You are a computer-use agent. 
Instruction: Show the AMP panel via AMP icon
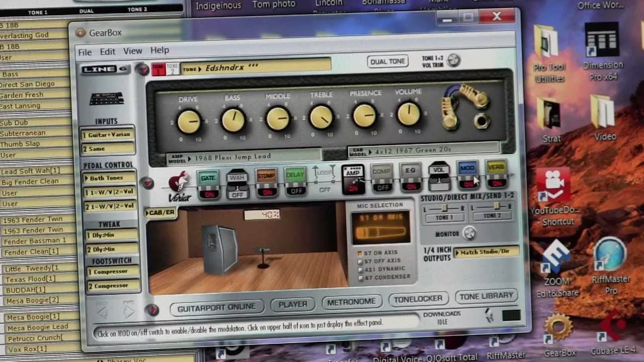(353, 173)
